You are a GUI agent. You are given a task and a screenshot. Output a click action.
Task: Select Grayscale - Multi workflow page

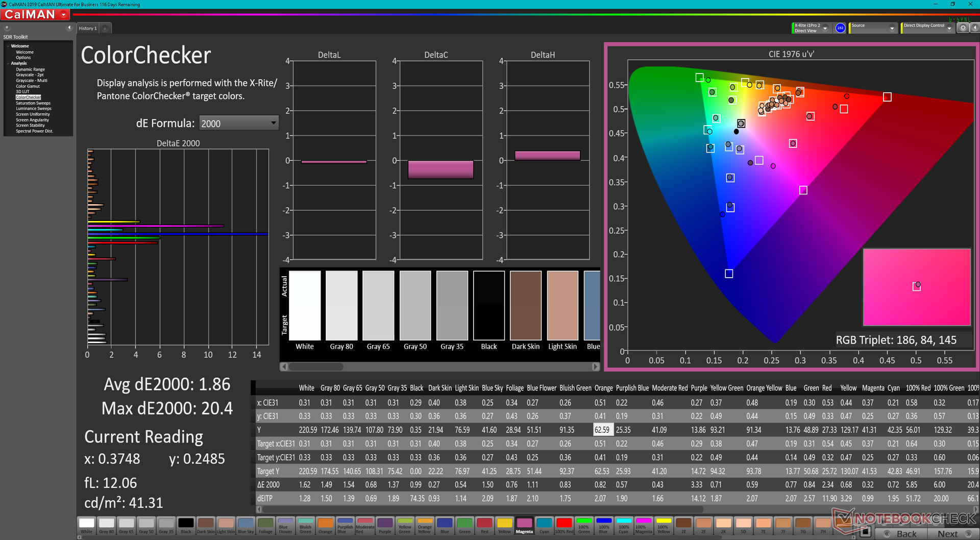(31, 81)
